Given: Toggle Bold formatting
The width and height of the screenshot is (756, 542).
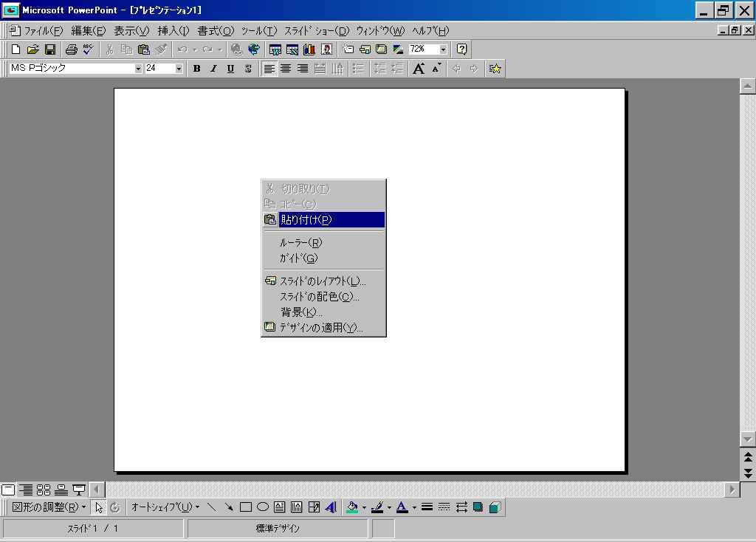Looking at the screenshot, I should tap(196, 69).
